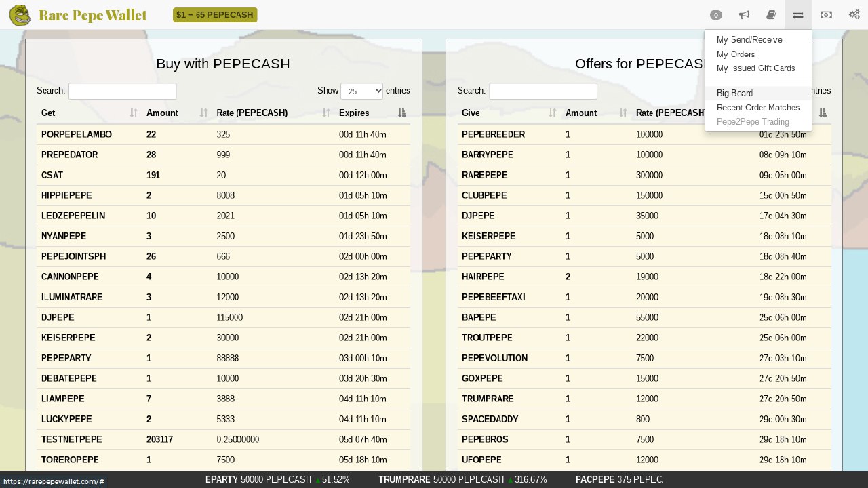The image size is (868, 488).
Task: Sort Offers table by Amount arrows
Action: click(623, 113)
